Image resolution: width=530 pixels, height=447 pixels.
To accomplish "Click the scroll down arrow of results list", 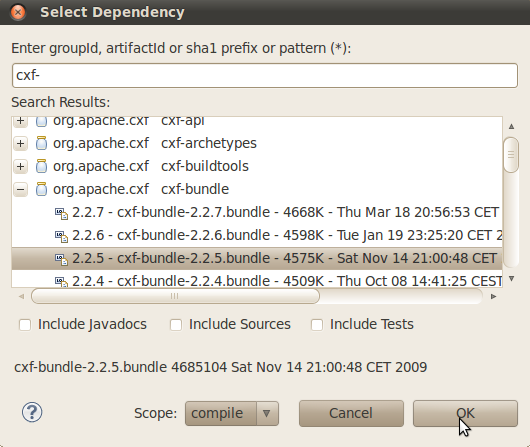I will point(511,279).
